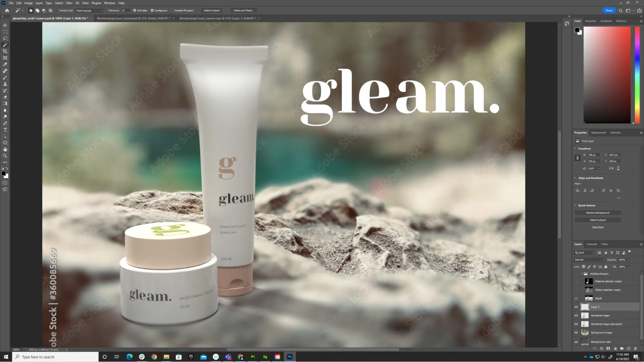Image resolution: width=644 pixels, height=362 pixels.
Task: Toggle the Anti-alias checkbox
Action: (x=135, y=10)
